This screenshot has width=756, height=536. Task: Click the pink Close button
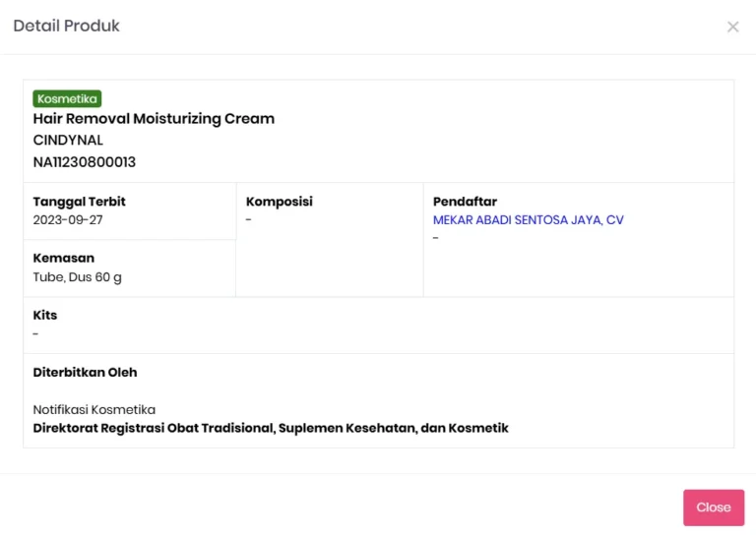pos(714,507)
